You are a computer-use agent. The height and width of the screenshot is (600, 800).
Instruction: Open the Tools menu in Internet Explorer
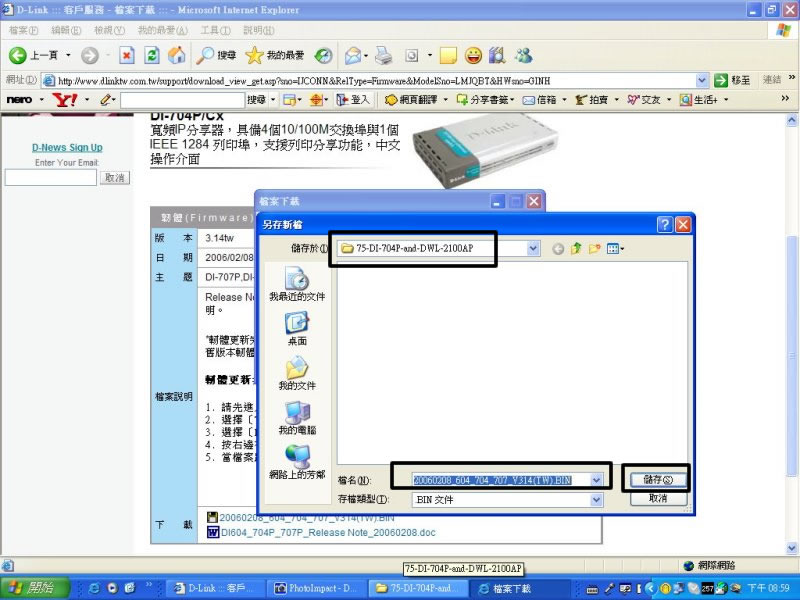pyautogui.click(x=215, y=31)
